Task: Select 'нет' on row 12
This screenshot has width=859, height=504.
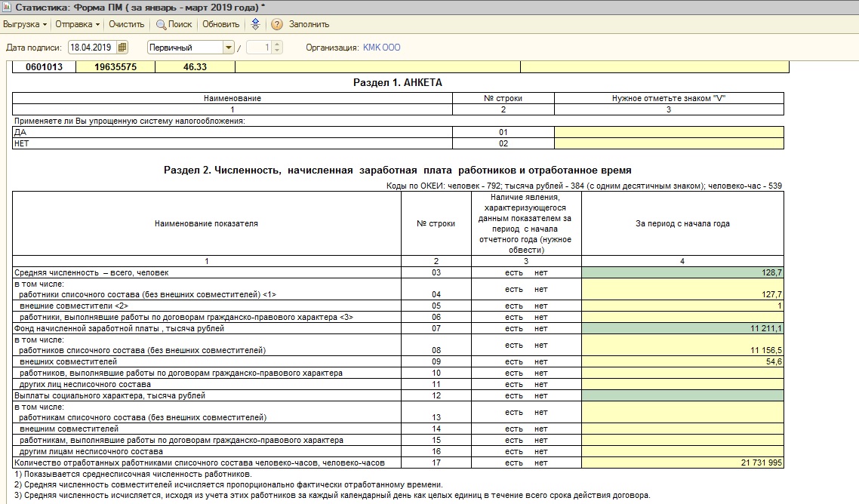Action: [540, 395]
